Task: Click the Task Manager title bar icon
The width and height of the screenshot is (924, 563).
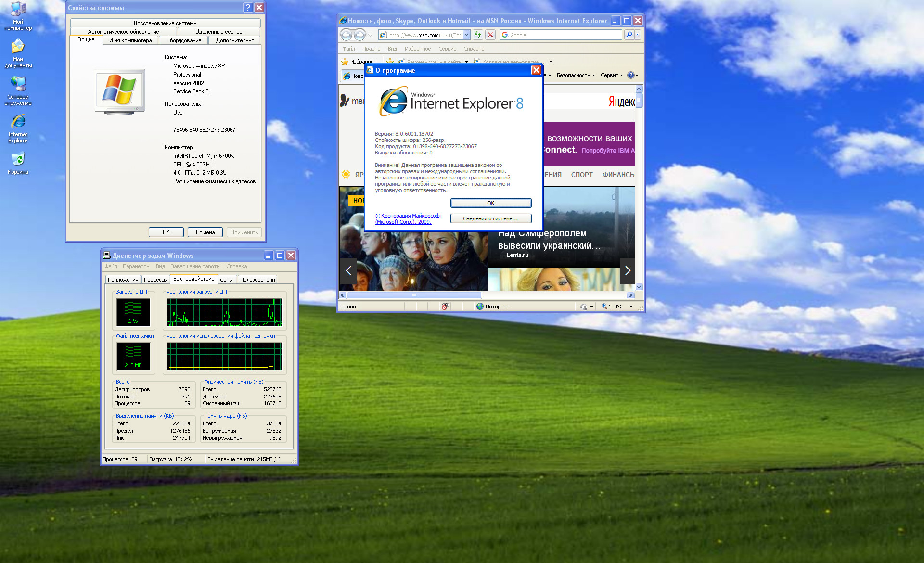Action: (x=107, y=256)
